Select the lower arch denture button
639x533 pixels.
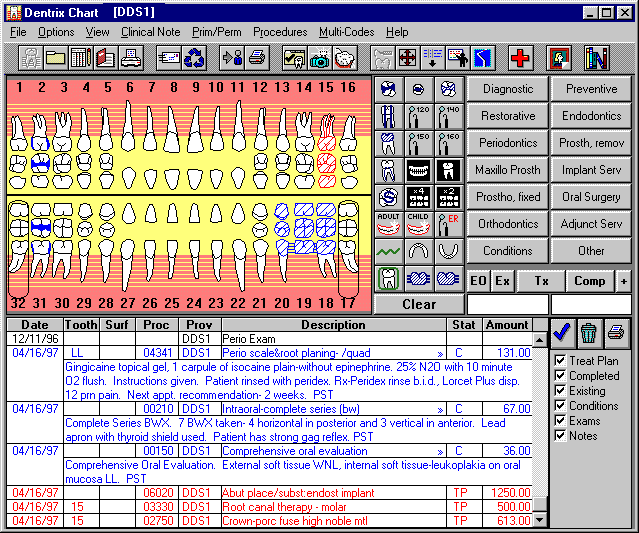tap(449, 251)
